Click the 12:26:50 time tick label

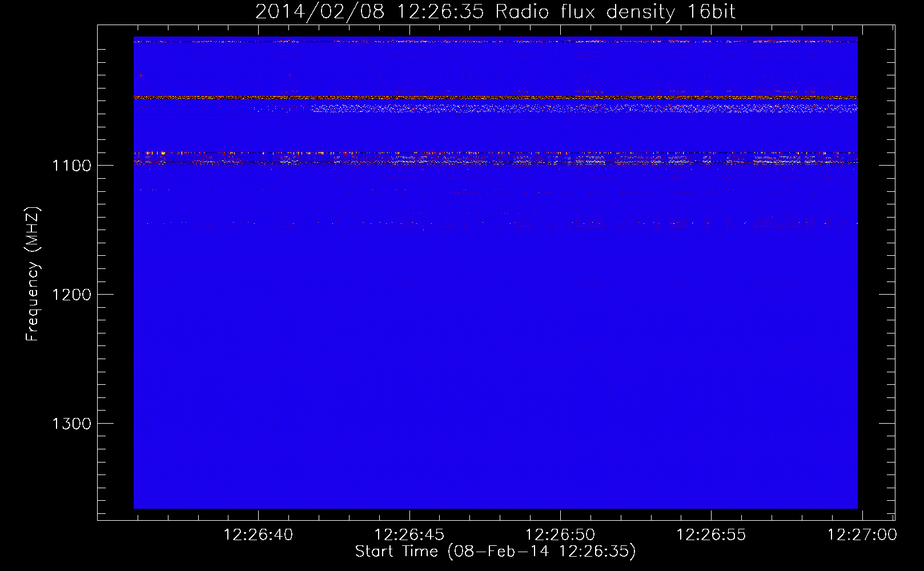pyautogui.click(x=560, y=535)
